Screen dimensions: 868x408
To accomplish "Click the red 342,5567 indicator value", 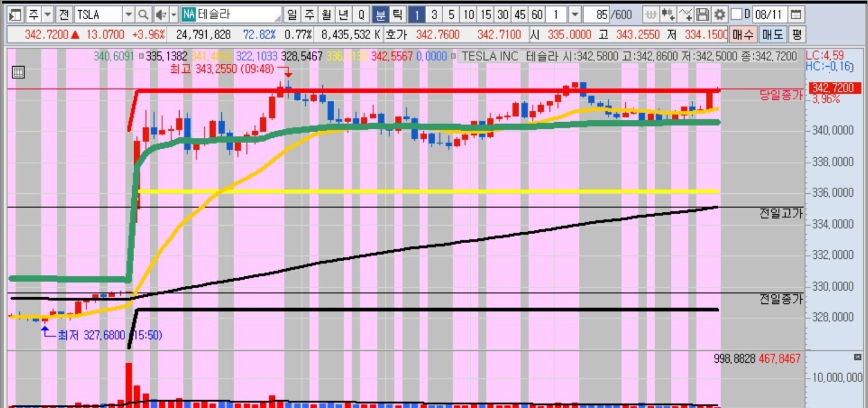I will (392, 57).
